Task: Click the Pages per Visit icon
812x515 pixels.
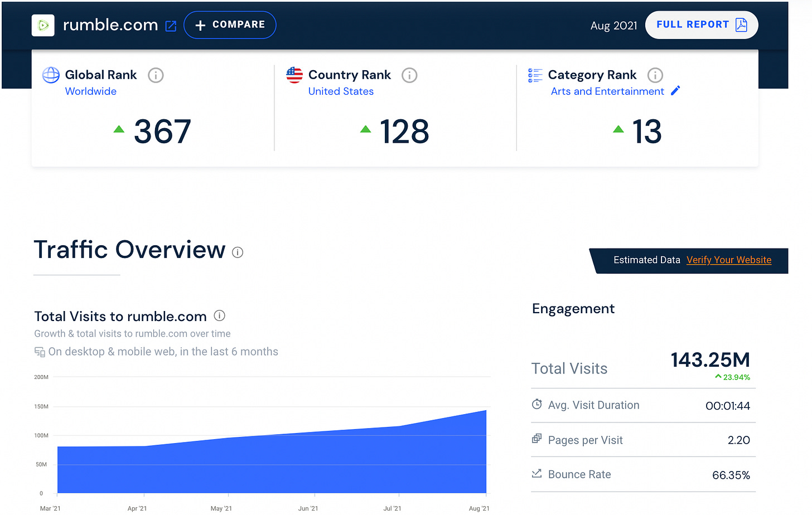Action: coord(536,439)
